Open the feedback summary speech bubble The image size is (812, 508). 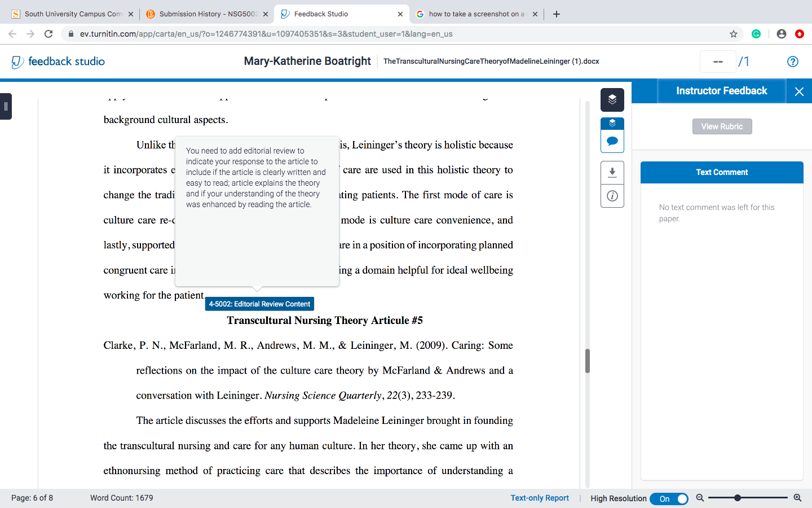coord(612,141)
